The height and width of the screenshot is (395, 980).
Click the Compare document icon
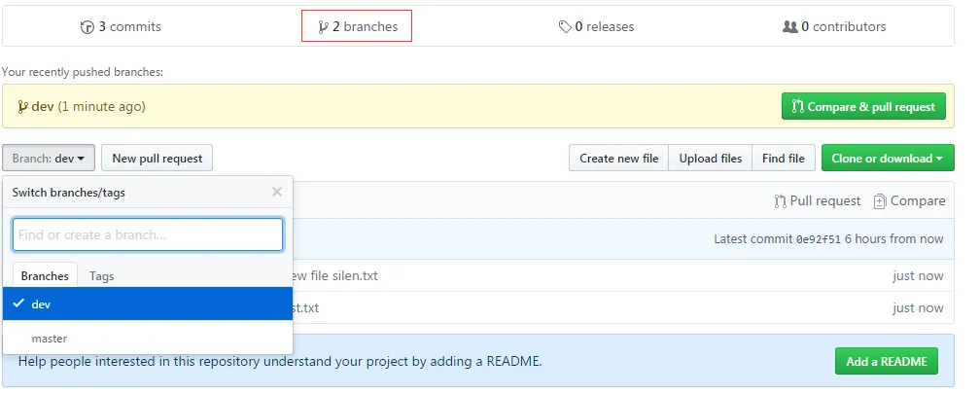[880, 201]
